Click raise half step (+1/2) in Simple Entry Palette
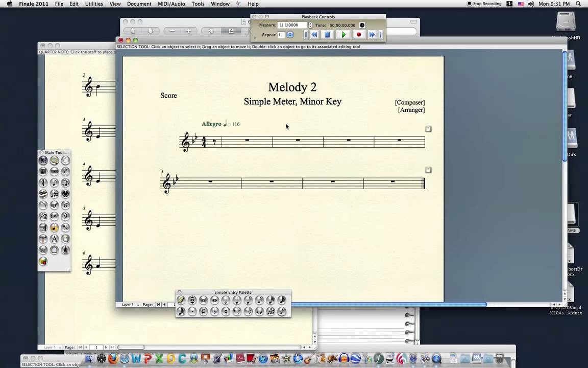This screenshot has height=368, width=588. pos(237,311)
